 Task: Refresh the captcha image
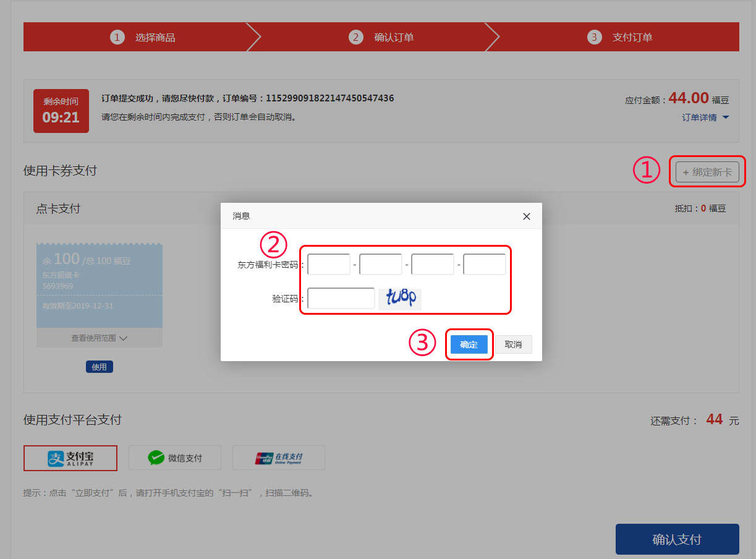pyautogui.click(x=400, y=298)
